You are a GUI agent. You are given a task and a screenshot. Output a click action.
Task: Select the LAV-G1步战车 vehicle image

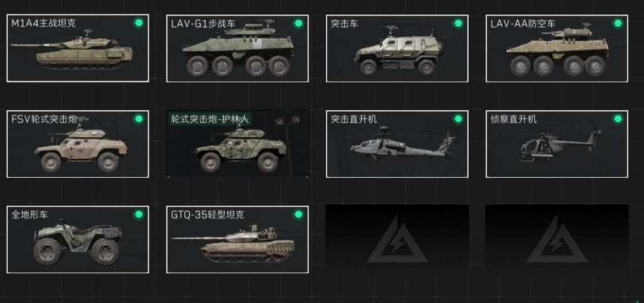237,51
